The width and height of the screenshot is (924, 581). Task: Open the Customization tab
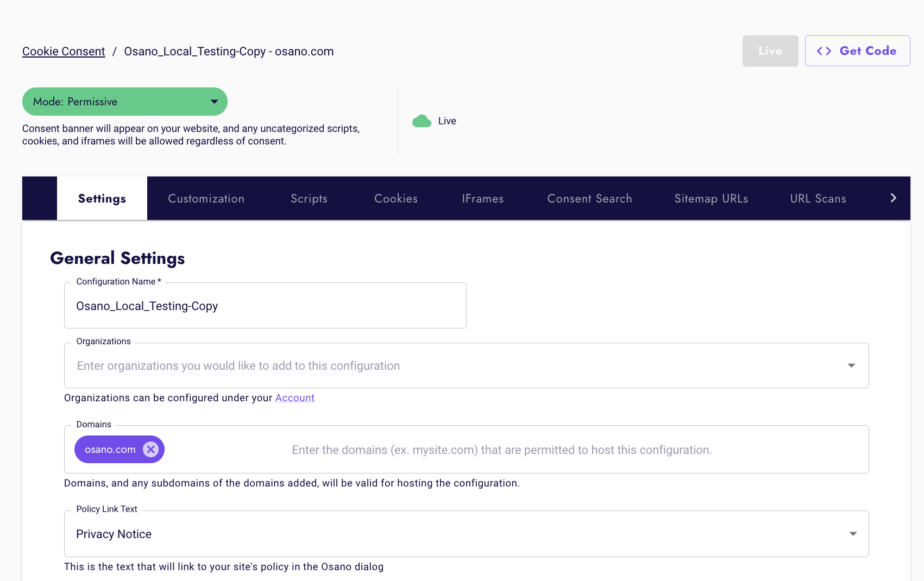(x=206, y=198)
